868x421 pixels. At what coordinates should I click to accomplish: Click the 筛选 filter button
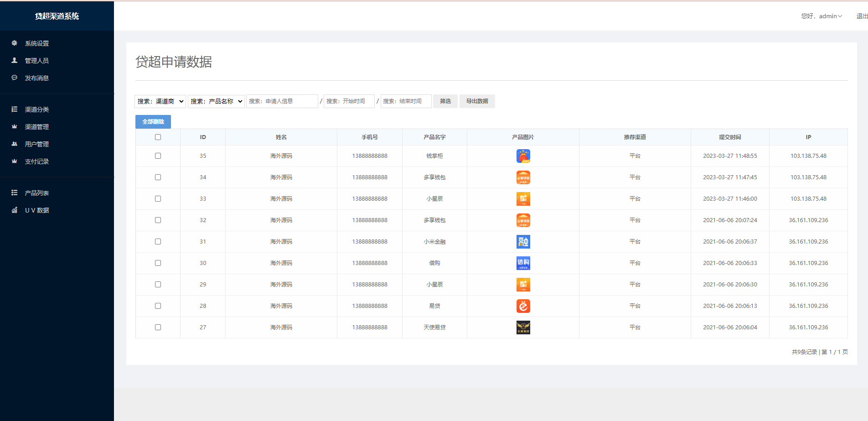(445, 101)
